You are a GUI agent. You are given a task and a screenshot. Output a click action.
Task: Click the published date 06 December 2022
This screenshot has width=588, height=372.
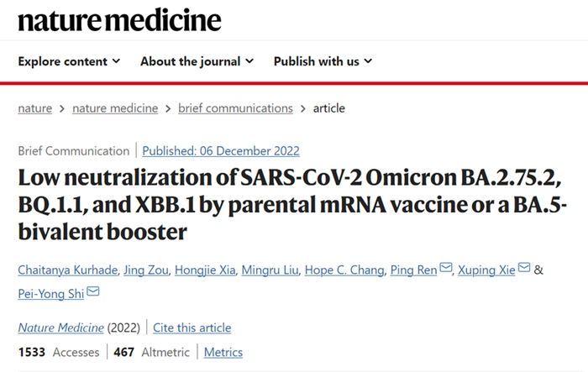(x=221, y=151)
